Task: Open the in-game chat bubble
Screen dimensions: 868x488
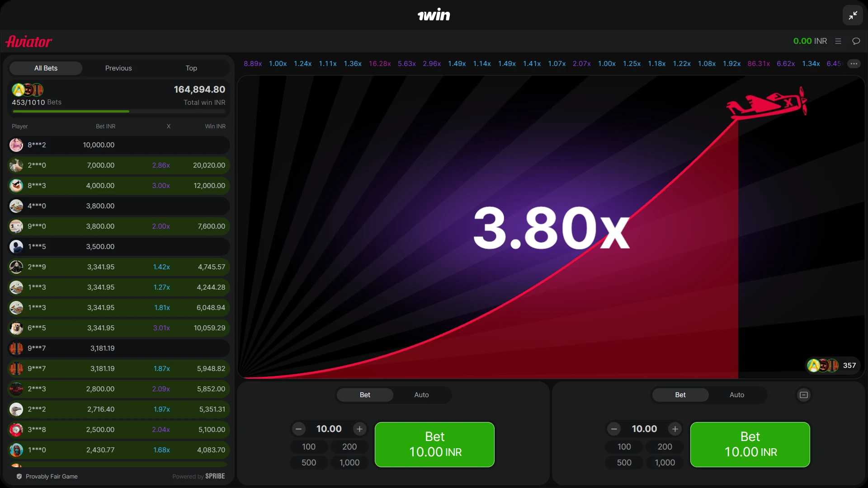Action: pos(856,41)
